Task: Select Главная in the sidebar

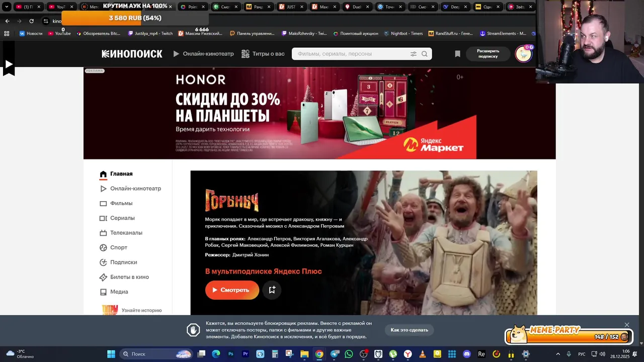Action: (121, 174)
